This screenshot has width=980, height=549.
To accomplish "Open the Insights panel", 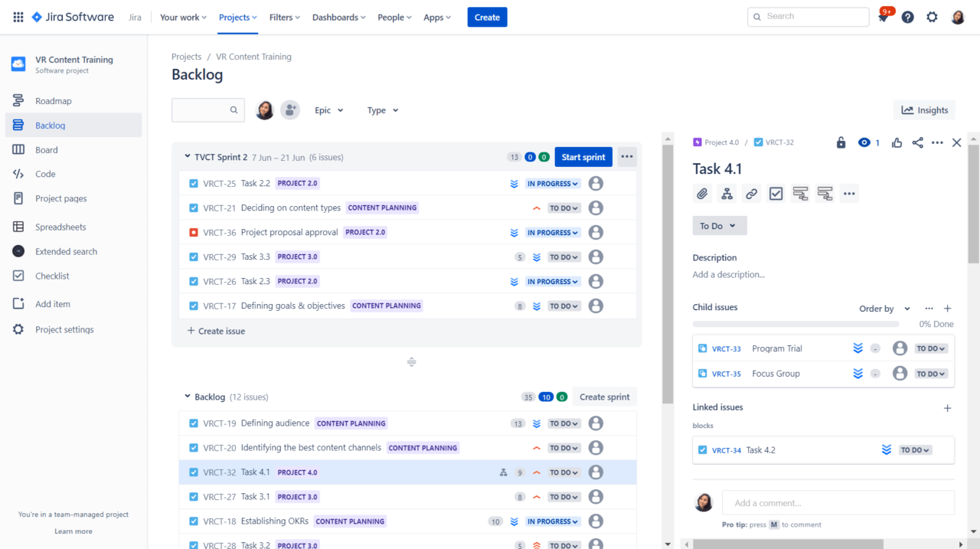I will [924, 109].
